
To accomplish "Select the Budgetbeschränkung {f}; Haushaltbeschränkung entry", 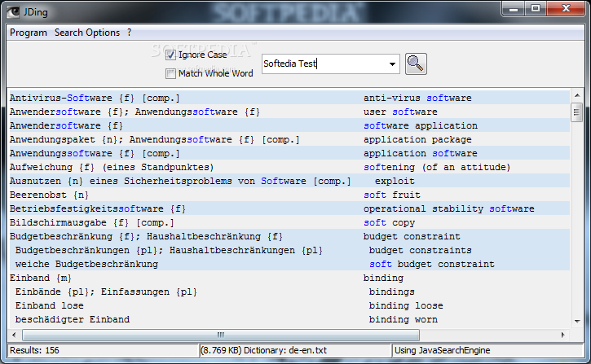I will tap(146, 236).
